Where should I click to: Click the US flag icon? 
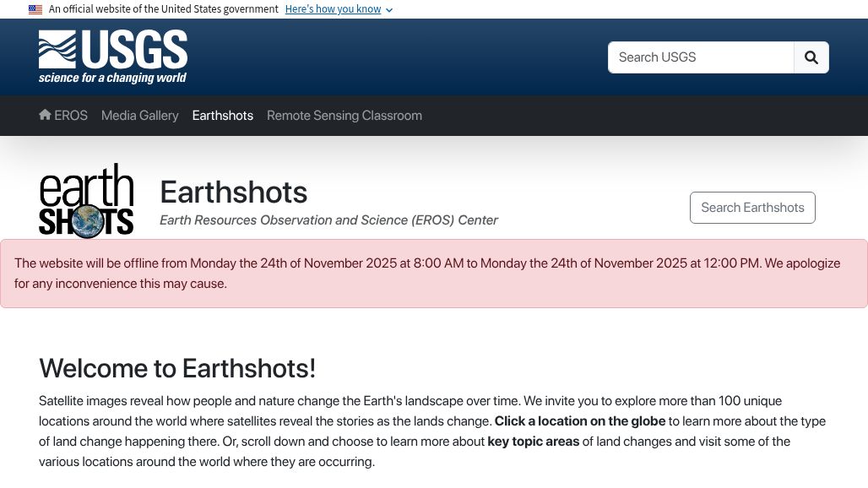click(35, 9)
